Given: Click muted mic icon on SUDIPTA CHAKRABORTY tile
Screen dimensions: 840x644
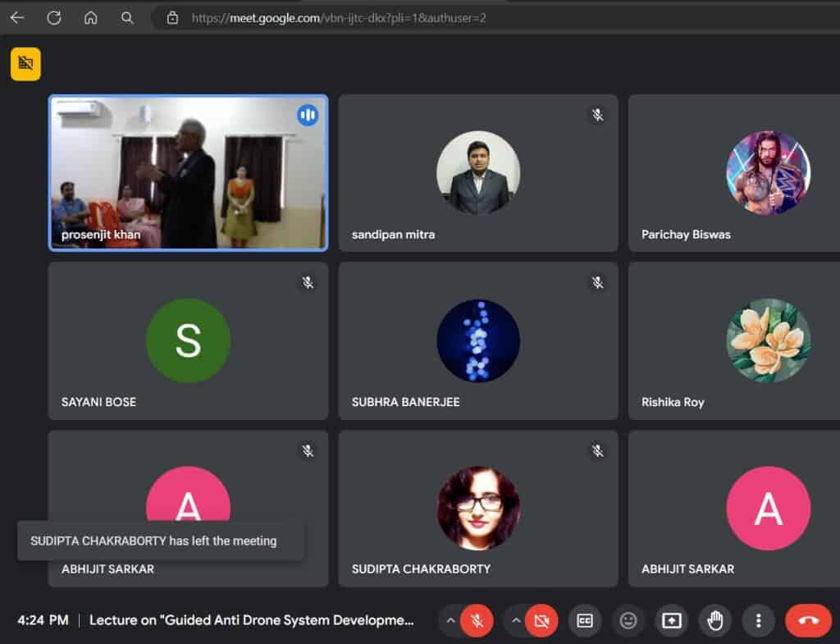Looking at the screenshot, I should click(x=597, y=450).
